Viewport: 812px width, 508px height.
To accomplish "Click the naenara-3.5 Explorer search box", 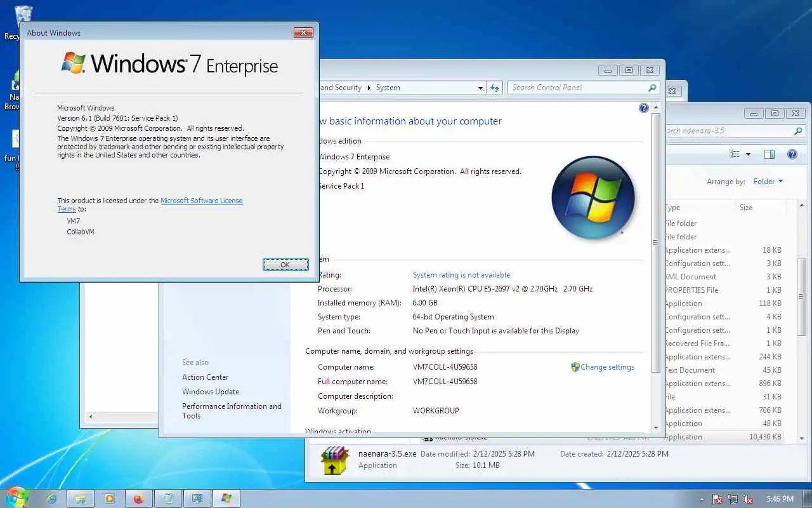I will pyautogui.click(x=728, y=131).
